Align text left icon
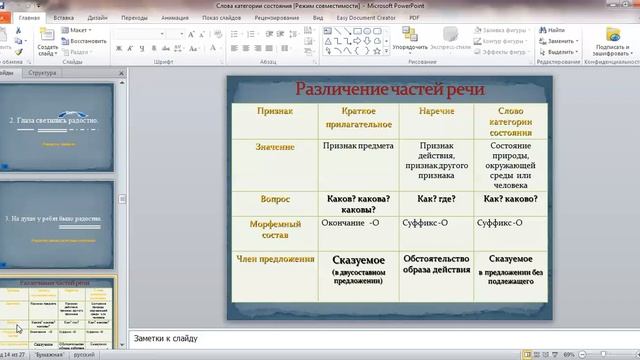The image size is (640, 360). click(234, 49)
